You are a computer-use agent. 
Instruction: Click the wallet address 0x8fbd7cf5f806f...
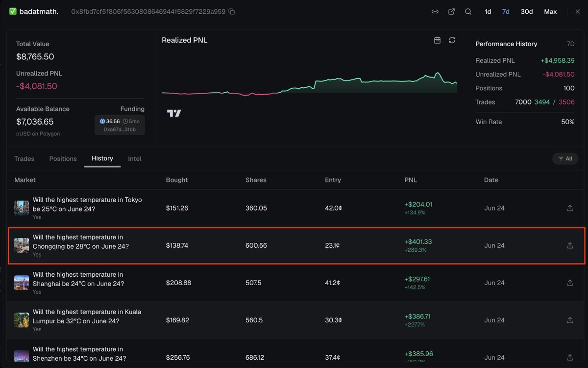point(148,11)
